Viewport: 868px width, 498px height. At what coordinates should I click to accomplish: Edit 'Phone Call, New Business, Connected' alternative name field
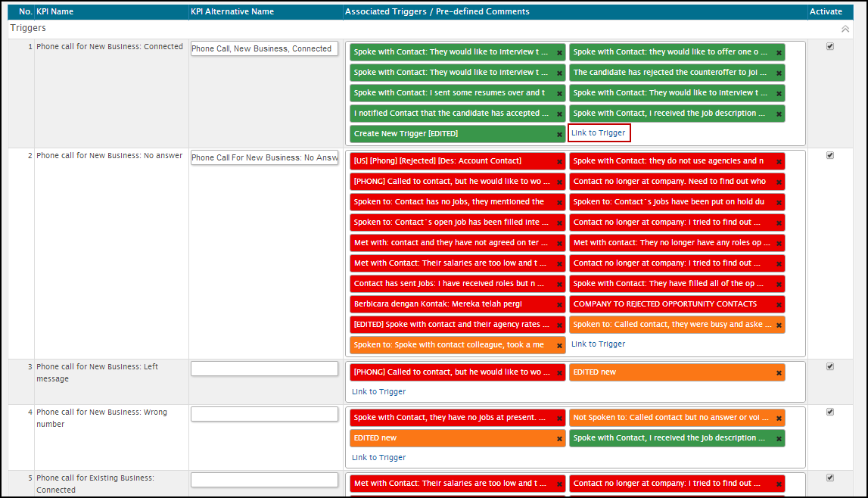pyautogui.click(x=265, y=48)
